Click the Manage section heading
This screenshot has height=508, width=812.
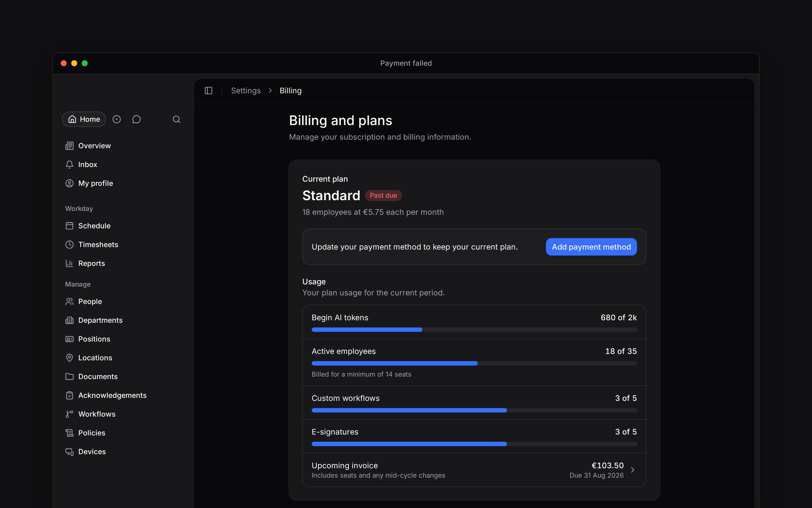tap(78, 284)
